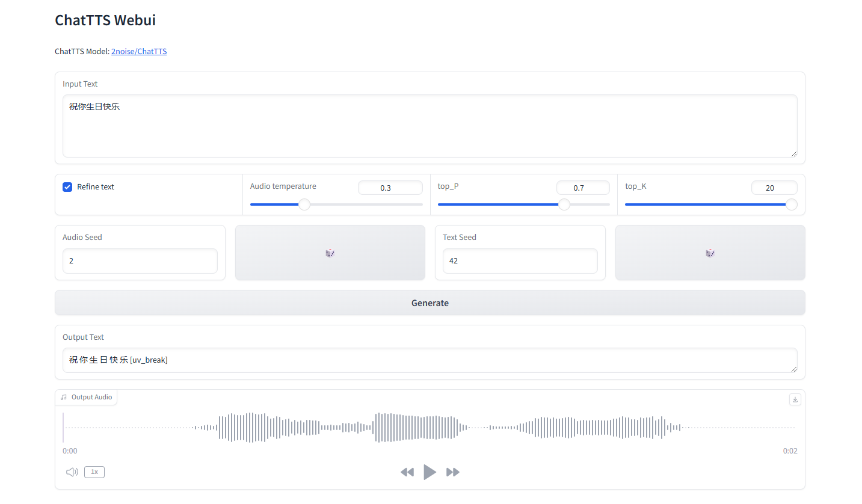Rewind the audio playback

407,472
